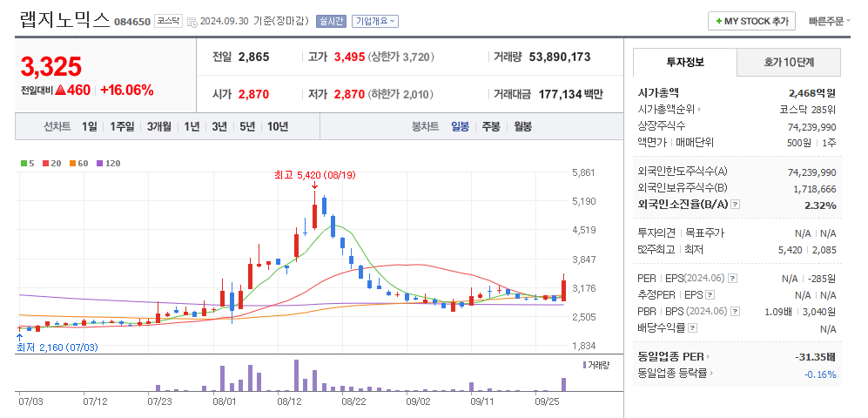The width and height of the screenshot is (868, 418).
Task: Switch to 호가10단계 tab
Action: click(x=789, y=62)
